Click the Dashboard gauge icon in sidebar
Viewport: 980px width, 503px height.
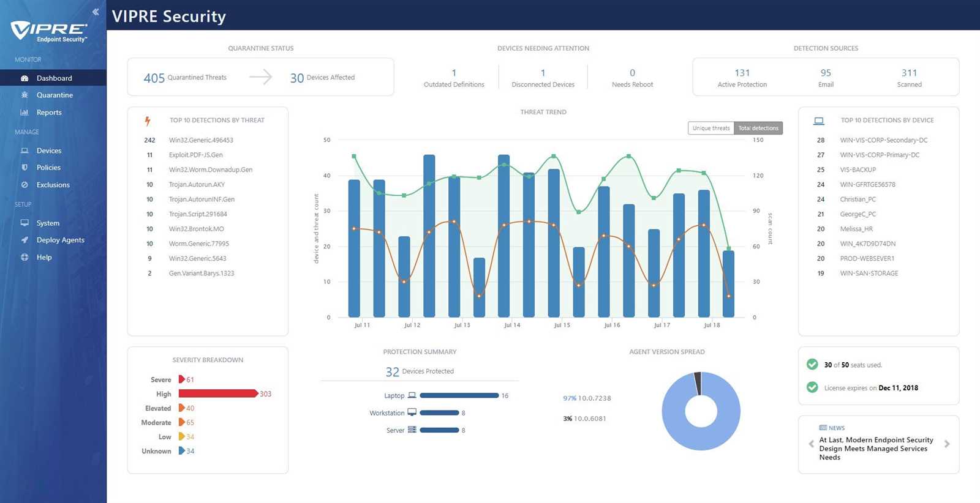(24, 78)
